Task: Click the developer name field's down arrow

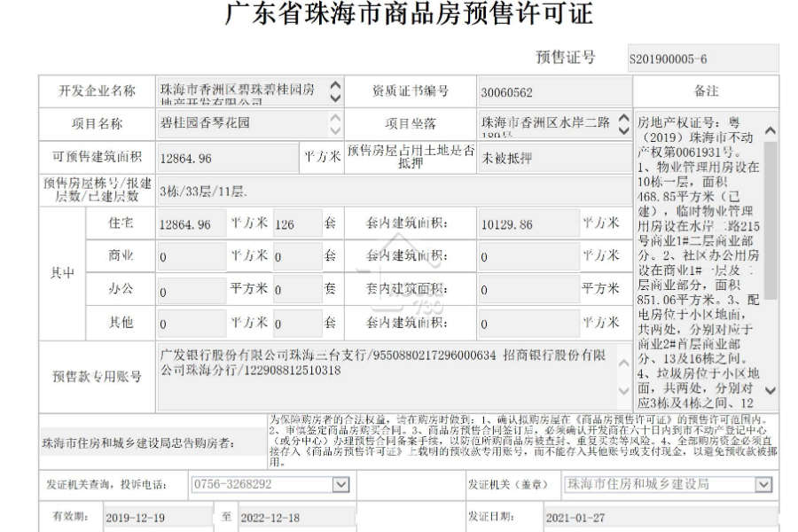Action: [x=335, y=98]
